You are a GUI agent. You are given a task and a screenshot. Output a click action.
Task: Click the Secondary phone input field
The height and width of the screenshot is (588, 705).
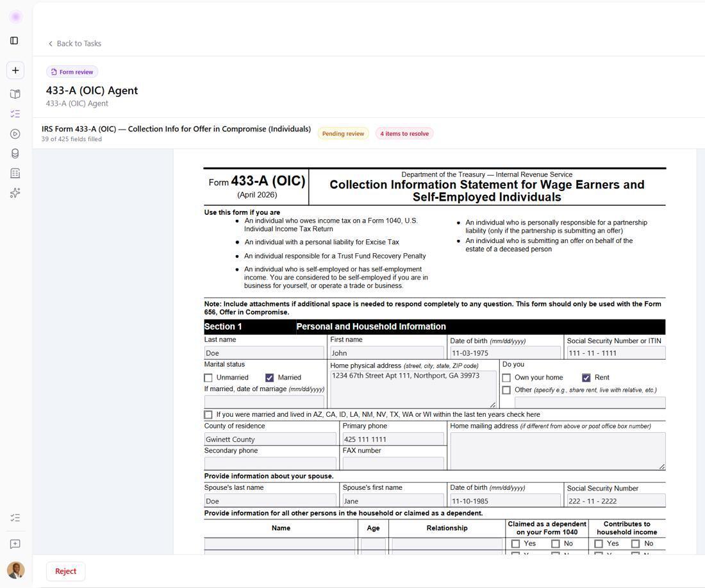(x=270, y=463)
